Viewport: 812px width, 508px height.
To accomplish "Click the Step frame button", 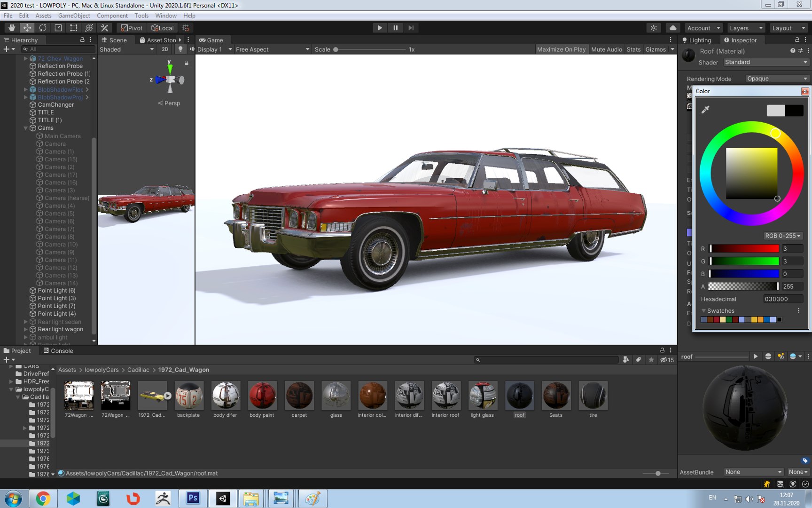I will (x=411, y=28).
